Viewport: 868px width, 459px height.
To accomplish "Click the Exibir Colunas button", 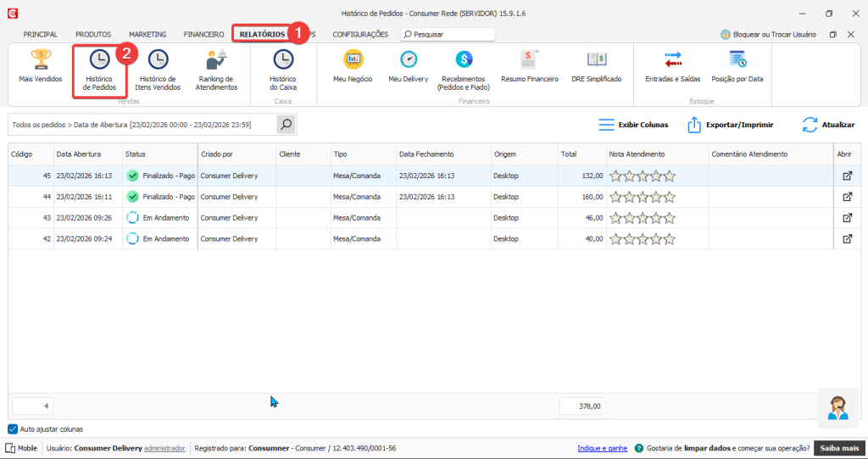I will (633, 125).
